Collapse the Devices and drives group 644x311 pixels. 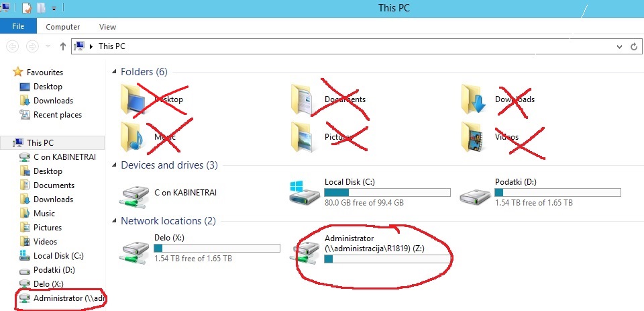(114, 165)
